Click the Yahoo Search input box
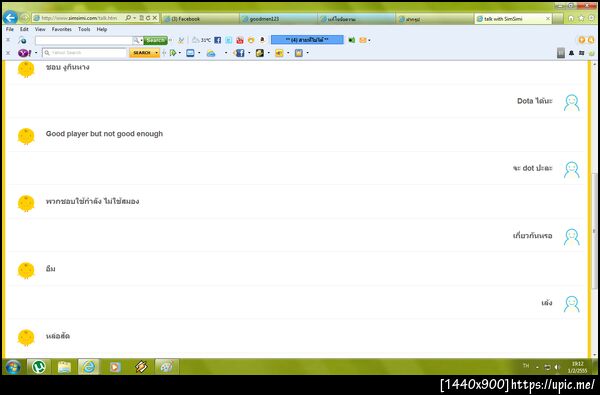 click(x=85, y=53)
